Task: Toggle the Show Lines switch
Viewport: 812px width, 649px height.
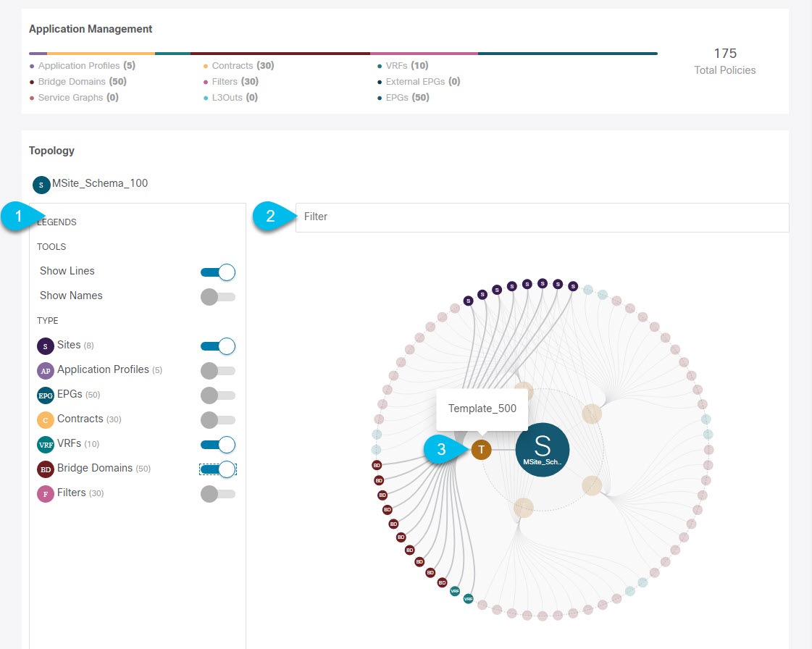Action: click(218, 272)
